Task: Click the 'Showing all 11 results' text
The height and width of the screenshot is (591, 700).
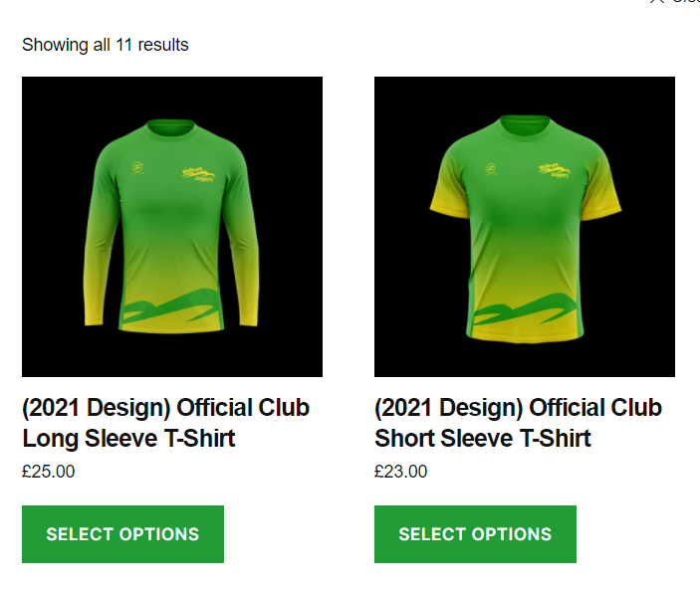Action: point(106,45)
